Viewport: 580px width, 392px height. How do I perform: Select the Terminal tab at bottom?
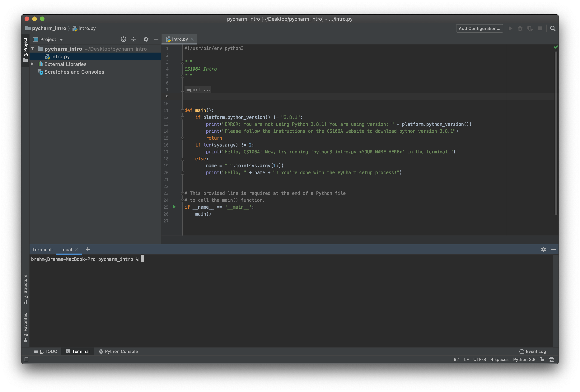click(81, 351)
